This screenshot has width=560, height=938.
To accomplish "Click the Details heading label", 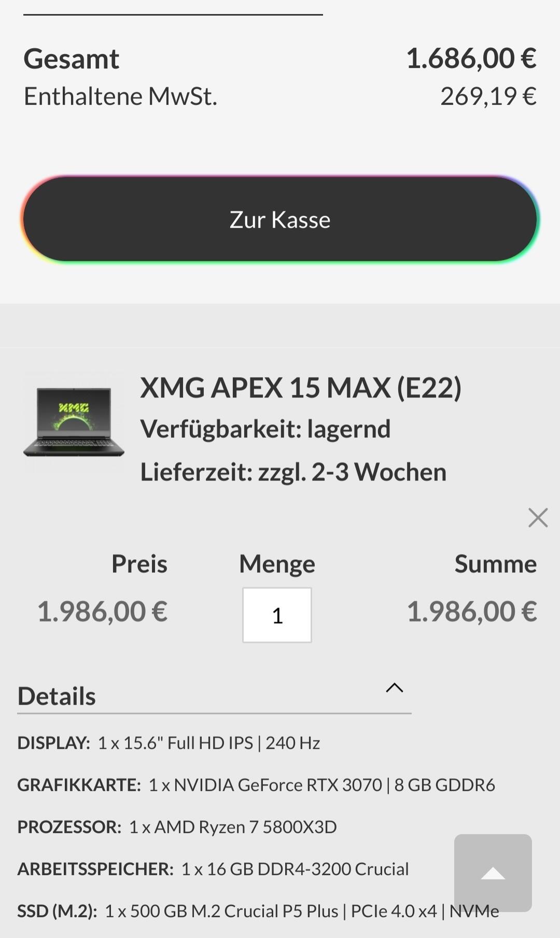I will point(57,696).
